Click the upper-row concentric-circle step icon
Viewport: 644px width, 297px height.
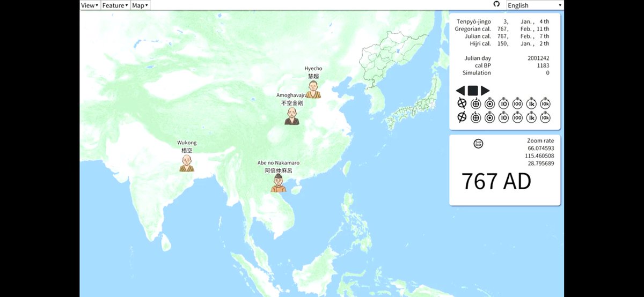pos(489,103)
